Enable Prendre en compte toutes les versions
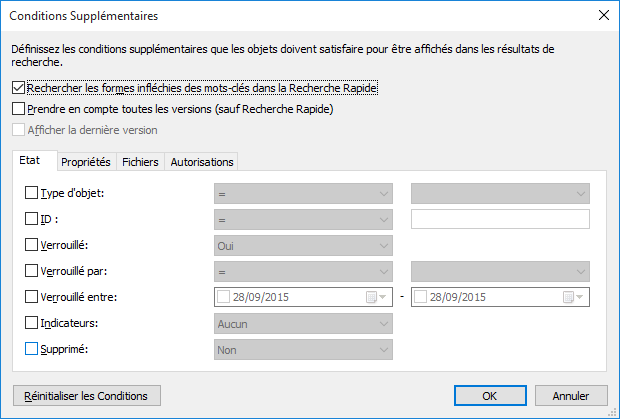Viewport: 620px width, 419px height. click(20, 108)
